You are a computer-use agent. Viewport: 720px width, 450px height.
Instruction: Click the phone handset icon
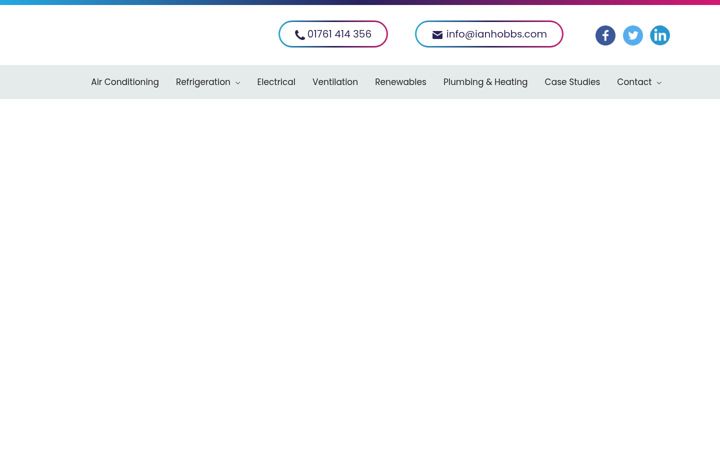300,35
